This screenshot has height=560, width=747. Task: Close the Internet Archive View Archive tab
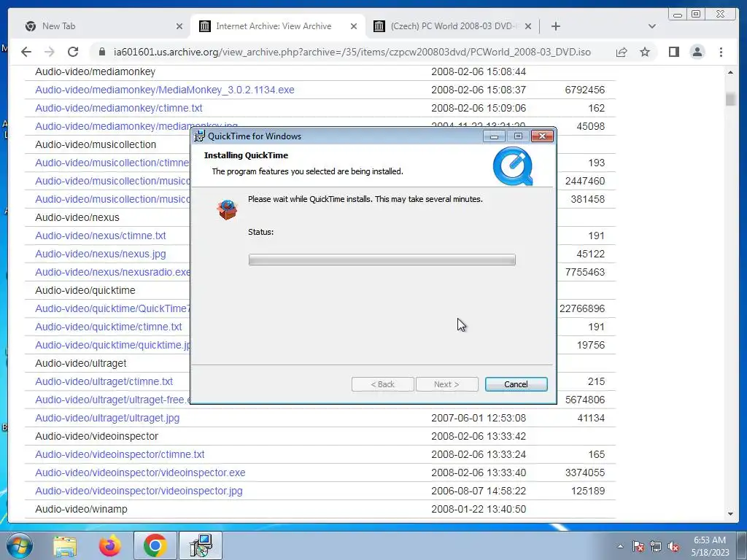(354, 26)
